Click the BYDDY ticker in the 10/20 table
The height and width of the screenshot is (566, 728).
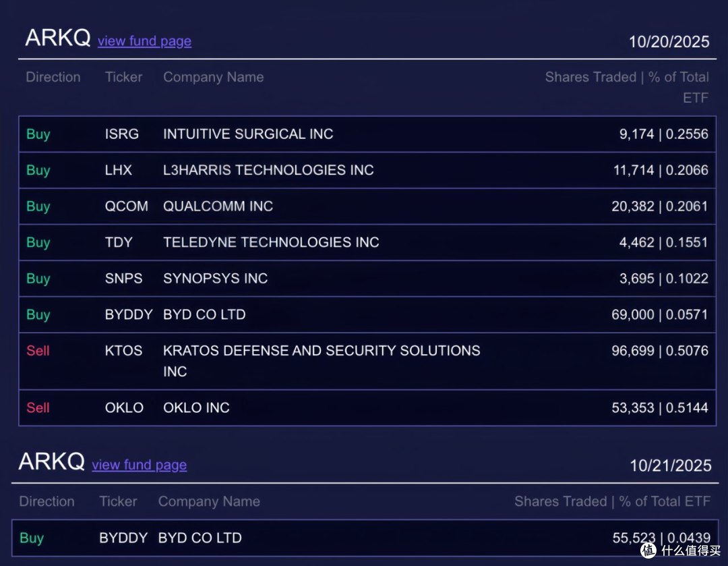pyautogui.click(x=129, y=314)
